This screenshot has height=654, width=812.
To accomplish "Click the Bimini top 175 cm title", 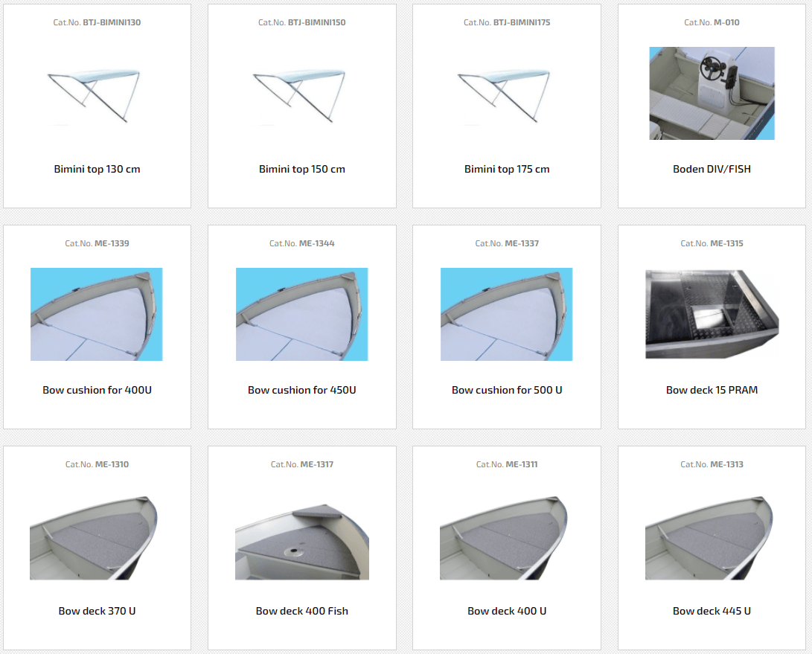I will pos(507,169).
